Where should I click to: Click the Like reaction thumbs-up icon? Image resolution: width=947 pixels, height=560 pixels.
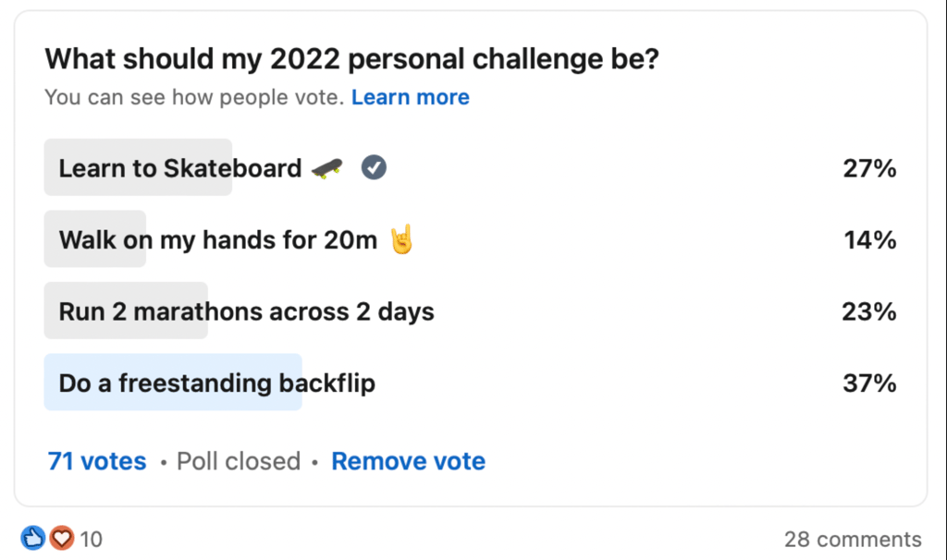(x=32, y=538)
